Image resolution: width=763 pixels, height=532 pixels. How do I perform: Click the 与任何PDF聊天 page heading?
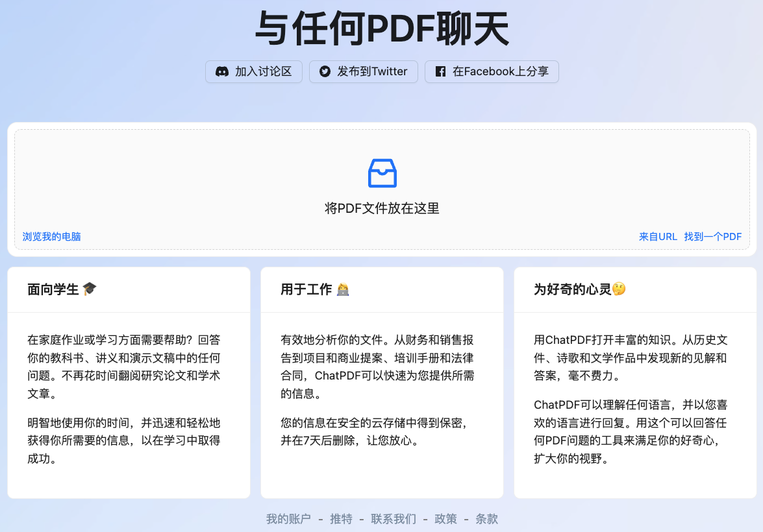click(x=382, y=29)
